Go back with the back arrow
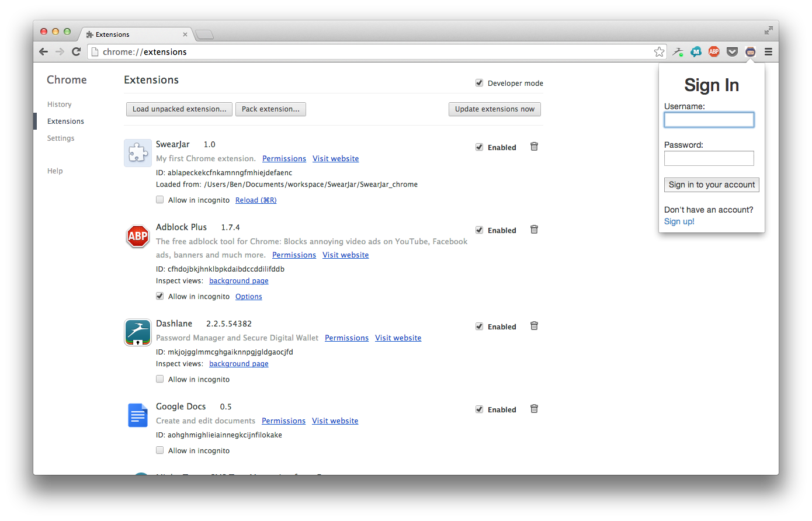 (43, 52)
